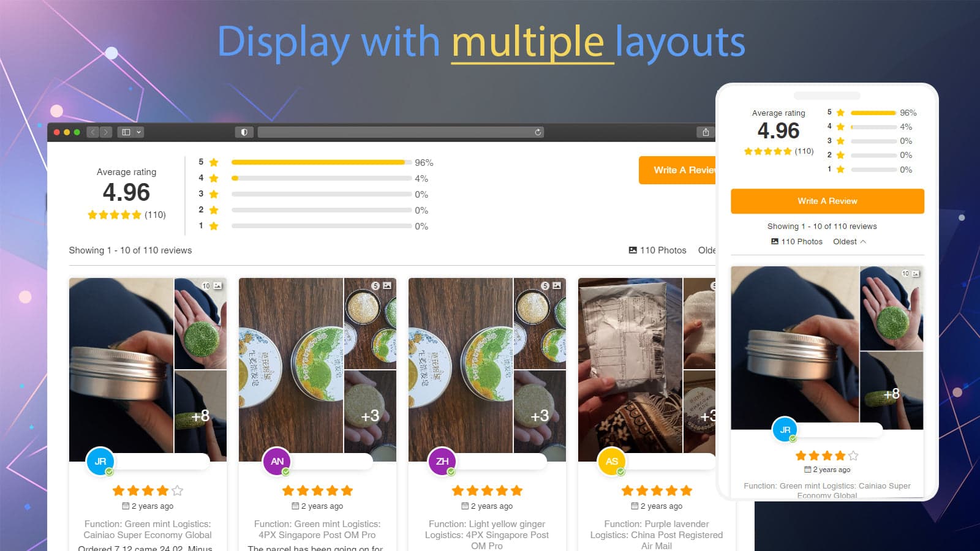Open 110 Photos in the mobile layout
Screen dimensions: 980x551
tap(796, 241)
